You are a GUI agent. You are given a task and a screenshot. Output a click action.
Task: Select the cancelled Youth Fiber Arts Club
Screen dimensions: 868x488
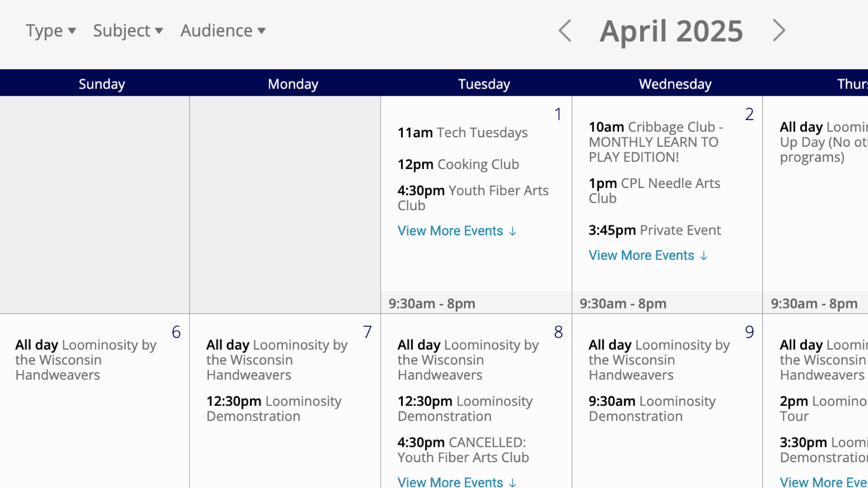point(463,450)
